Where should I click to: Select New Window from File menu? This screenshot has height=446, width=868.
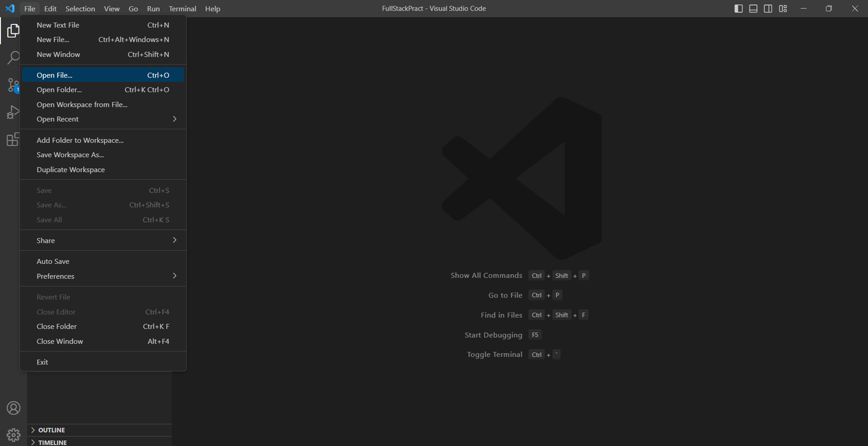tap(103, 54)
